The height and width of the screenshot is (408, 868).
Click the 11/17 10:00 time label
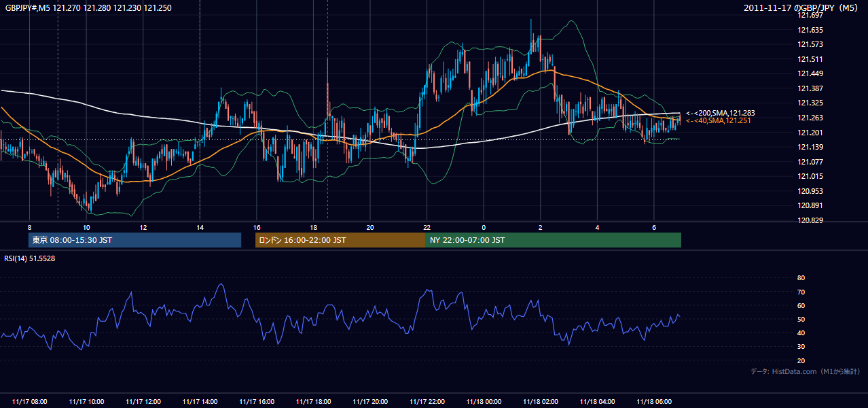(x=87, y=401)
